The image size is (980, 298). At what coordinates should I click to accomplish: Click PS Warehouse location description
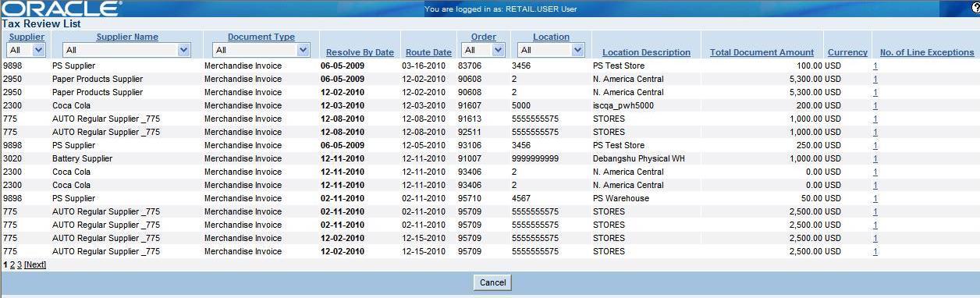[621, 198]
